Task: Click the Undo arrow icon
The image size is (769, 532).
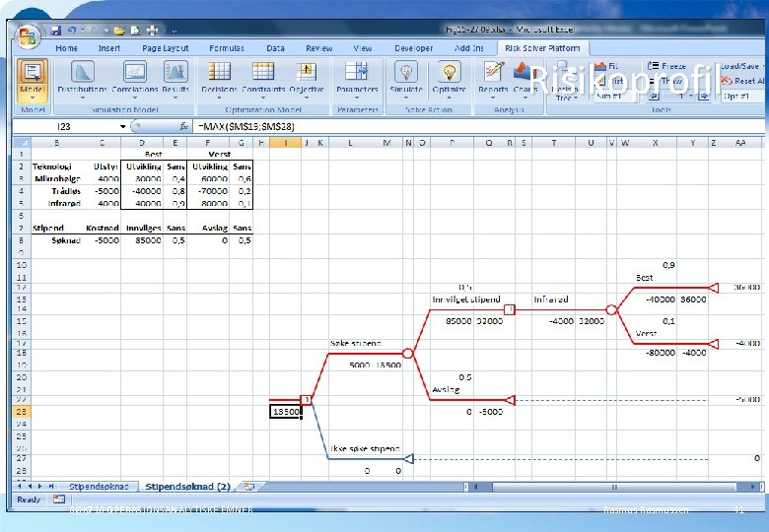Action: (x=72, y=31)
